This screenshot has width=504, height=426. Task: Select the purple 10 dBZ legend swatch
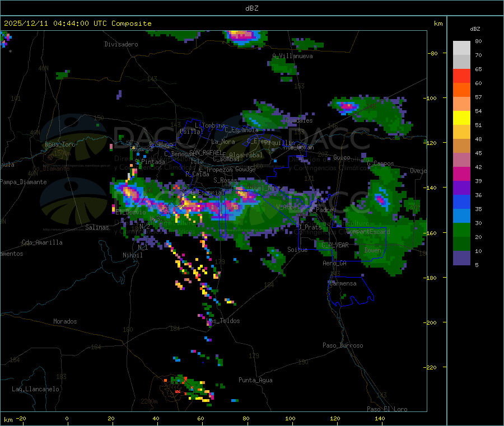pos(461,258)
